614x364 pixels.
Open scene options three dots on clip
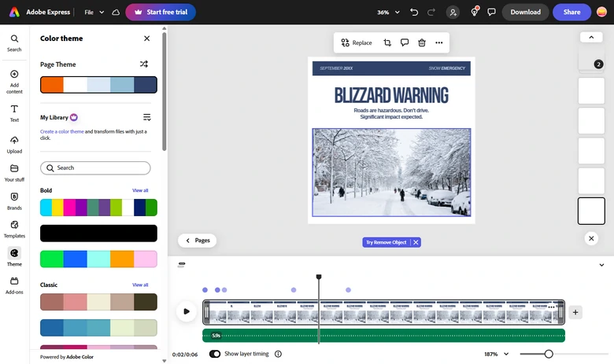[551, 307]
